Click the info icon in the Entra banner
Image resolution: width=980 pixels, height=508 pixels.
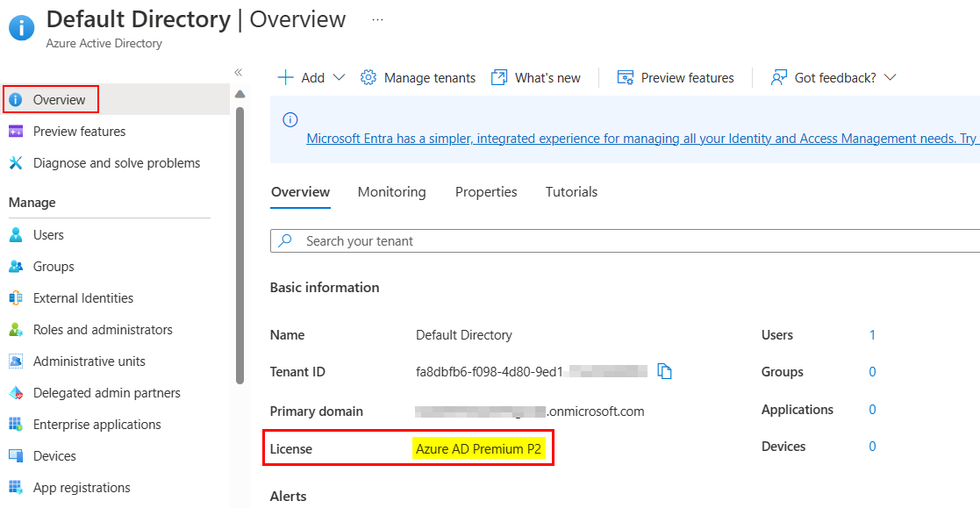pos(290,119)
